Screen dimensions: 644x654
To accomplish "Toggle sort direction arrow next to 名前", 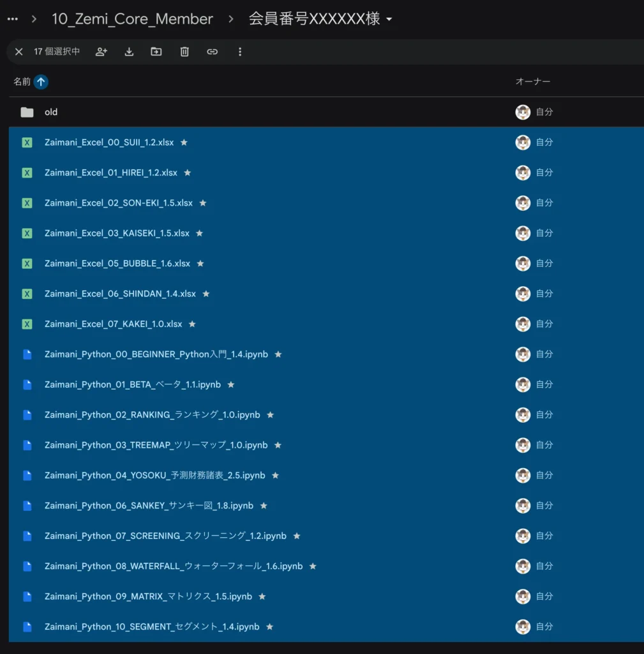I will click(x=41, y=82).
